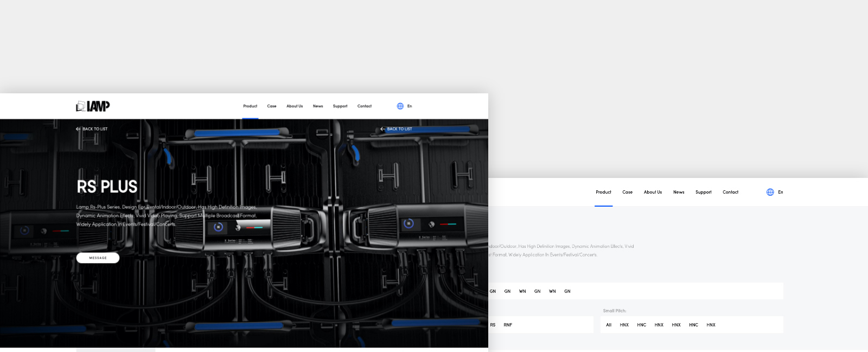Select the first HNC Small Pitch filter

tap(641, 325)
